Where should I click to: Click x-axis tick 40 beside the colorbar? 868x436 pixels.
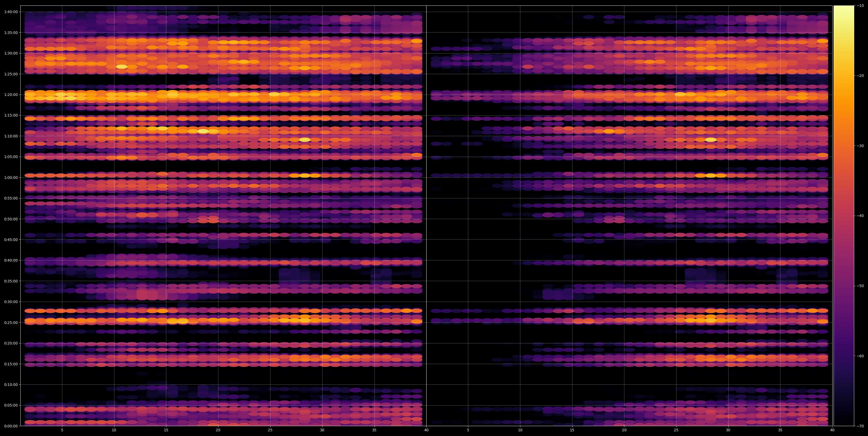pos(832,430)
